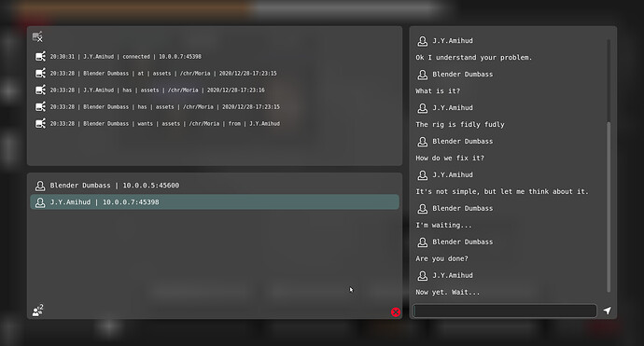
Task: Click the chat message input field
Action: [505, 311]
